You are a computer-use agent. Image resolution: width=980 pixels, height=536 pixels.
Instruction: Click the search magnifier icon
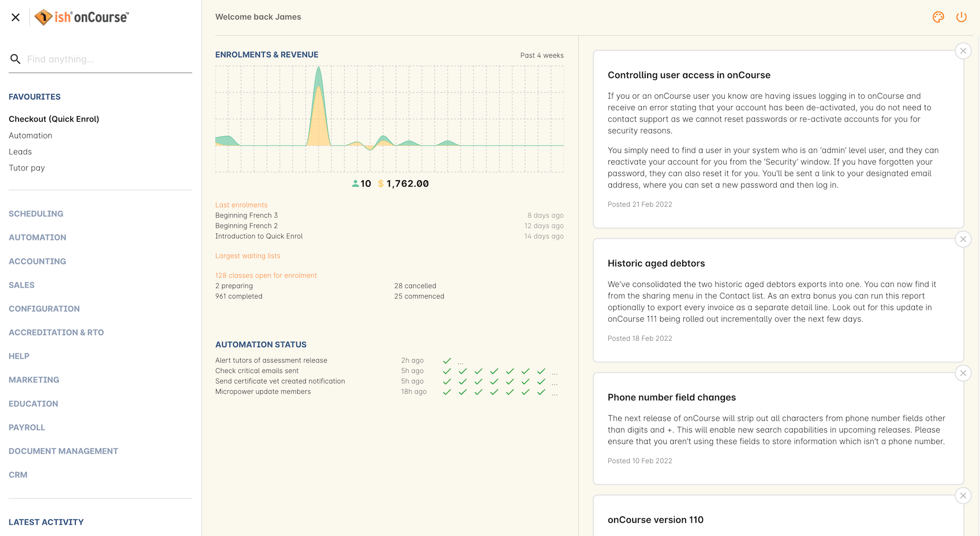(16, 59)
